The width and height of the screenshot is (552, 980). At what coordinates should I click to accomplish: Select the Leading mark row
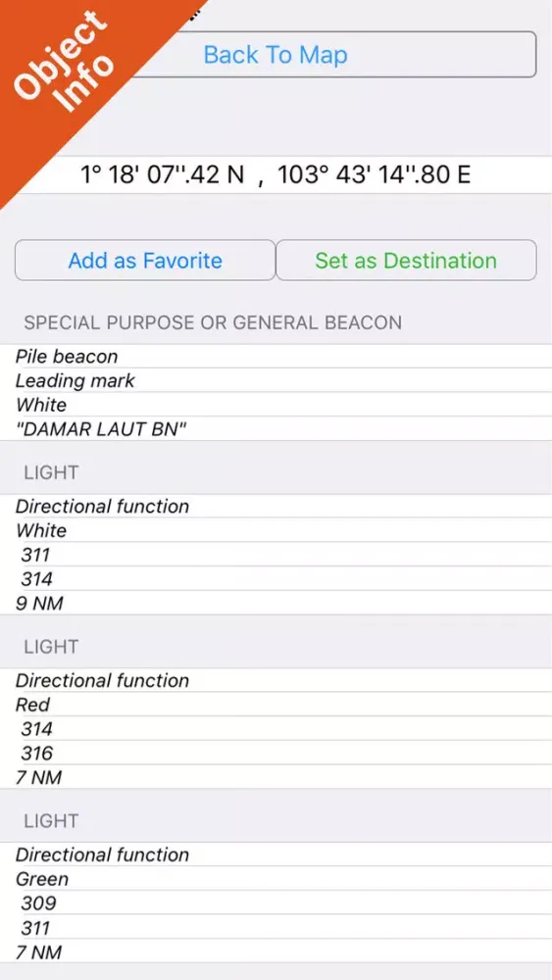276,380
